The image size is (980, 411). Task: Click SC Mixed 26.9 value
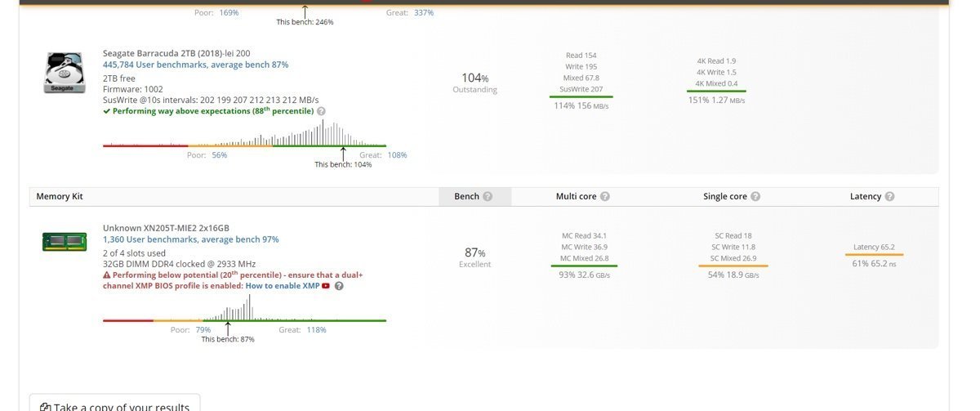733,258
